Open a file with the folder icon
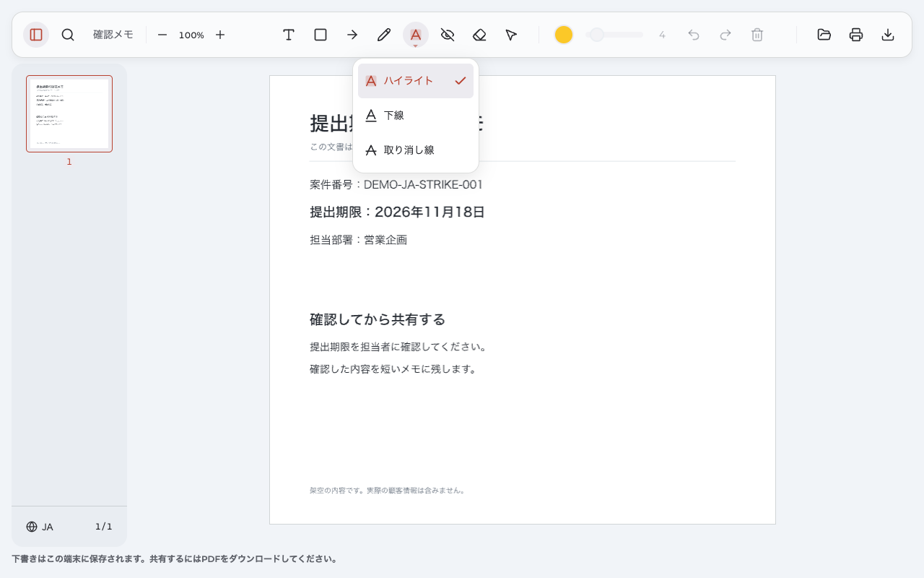The image size is (924, 578). click(824, 35)
